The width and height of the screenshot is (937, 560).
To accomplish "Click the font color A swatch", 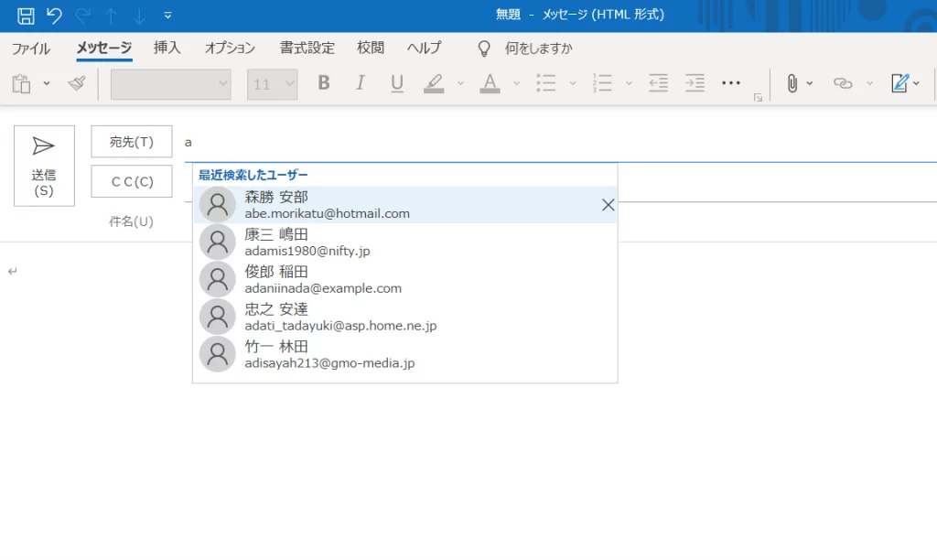I will pyautogui.click(x=490, y=83).
